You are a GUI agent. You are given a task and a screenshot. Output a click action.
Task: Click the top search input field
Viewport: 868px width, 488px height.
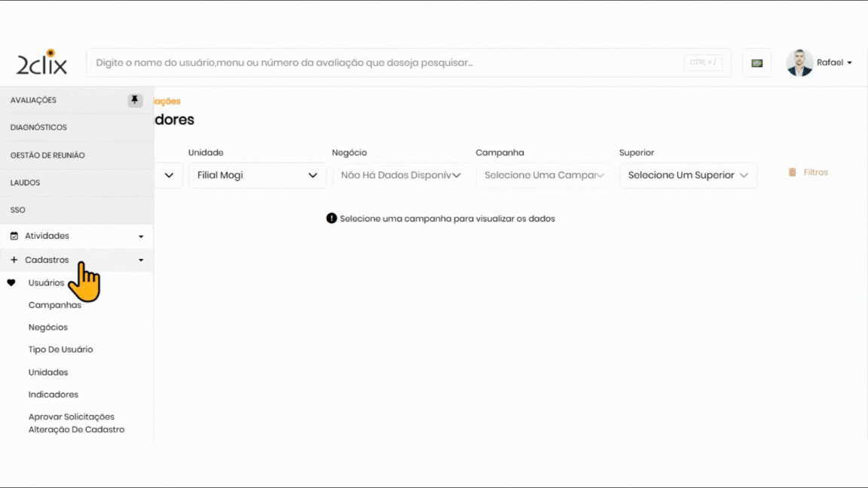(x=384, y=63)
